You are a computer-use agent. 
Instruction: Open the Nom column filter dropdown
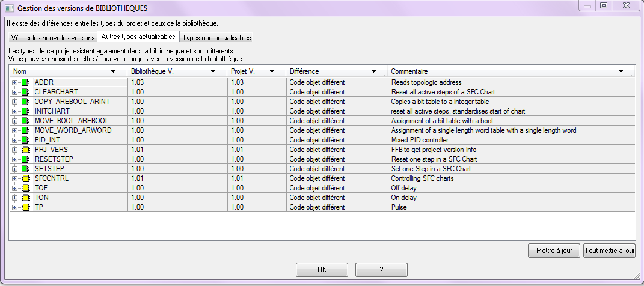[114, 71]
